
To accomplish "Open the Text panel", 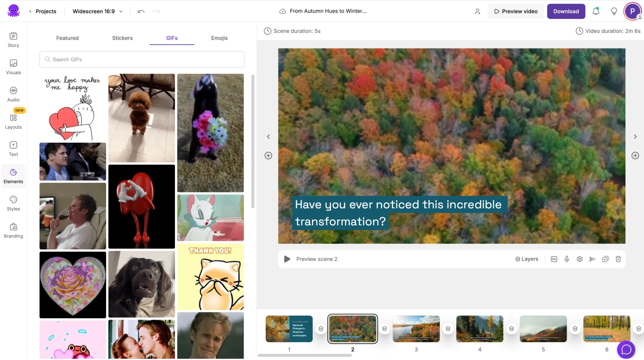I will [x=13, y=149].
